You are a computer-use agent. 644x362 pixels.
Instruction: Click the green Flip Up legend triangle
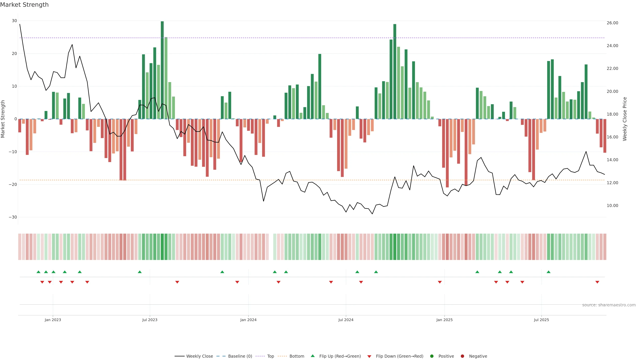312,356
